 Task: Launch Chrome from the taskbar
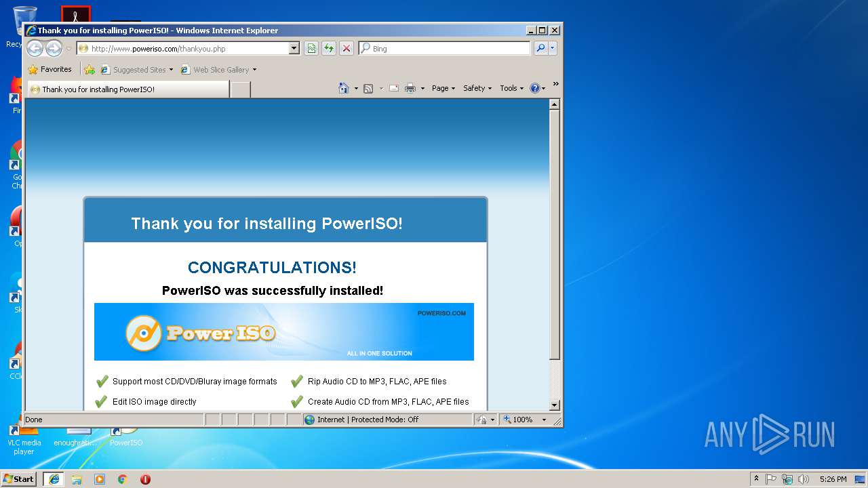pos(122,479)
